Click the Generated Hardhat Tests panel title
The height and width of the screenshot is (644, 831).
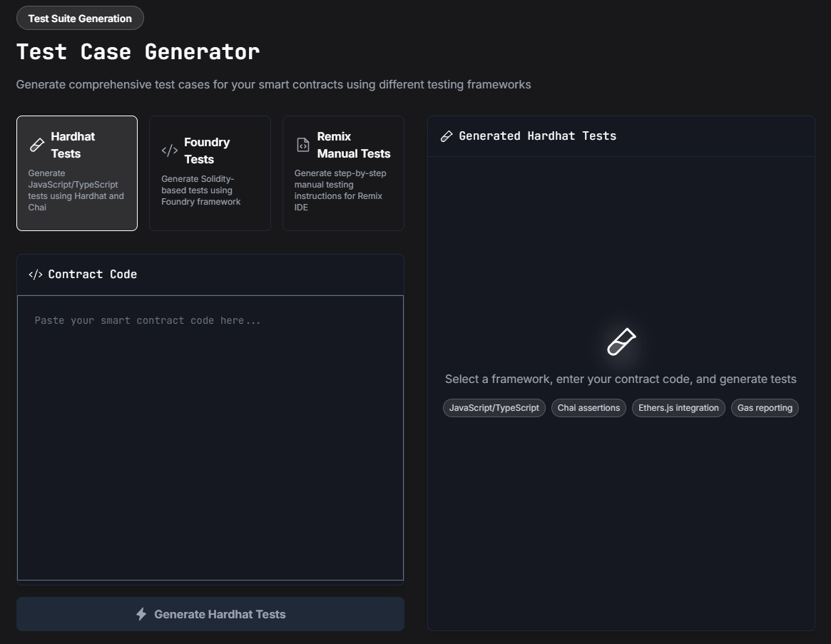537,136
